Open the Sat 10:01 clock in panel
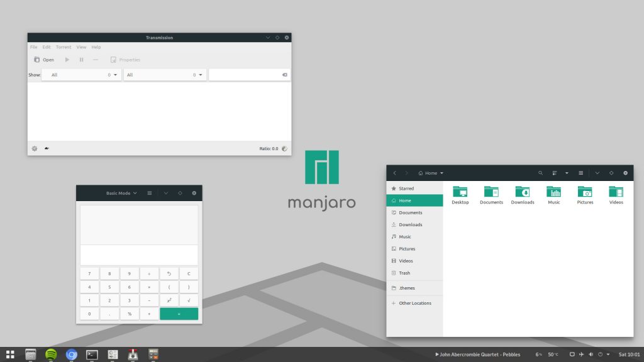 tap(629, 354)
